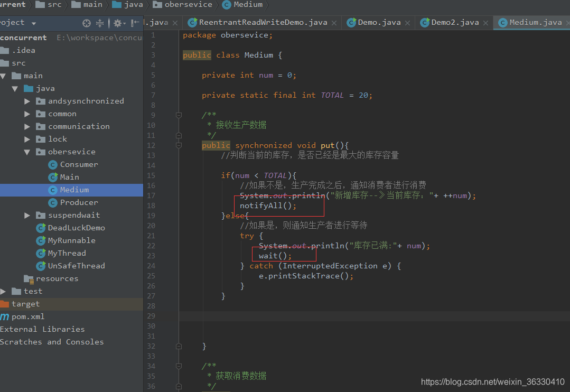The width and height of the screenshot is (570, 392).
Task: Toggle the Javadoc fold marker at line 9
Action: point(179,115)
